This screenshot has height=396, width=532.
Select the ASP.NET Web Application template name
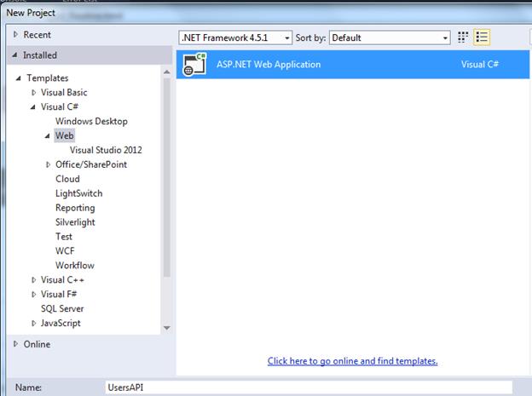[269, 65]
